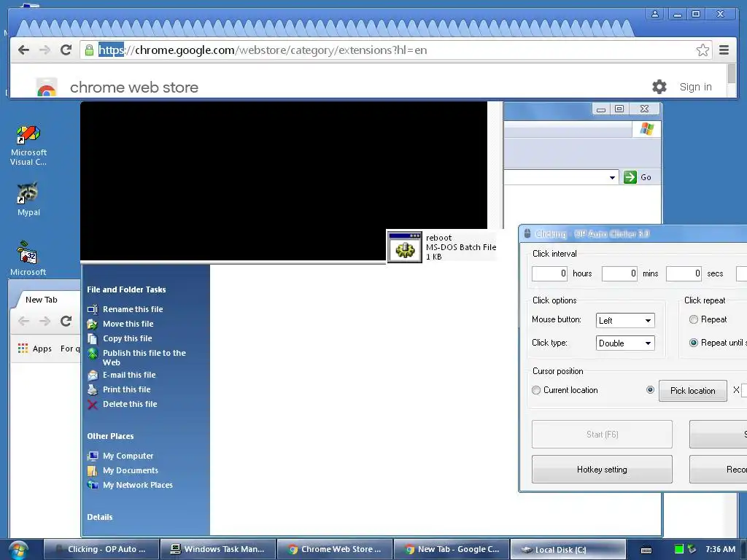Open Windows Start orb
Screen dimensions: 747x560
pyautogui.click(x=18, y=550)
